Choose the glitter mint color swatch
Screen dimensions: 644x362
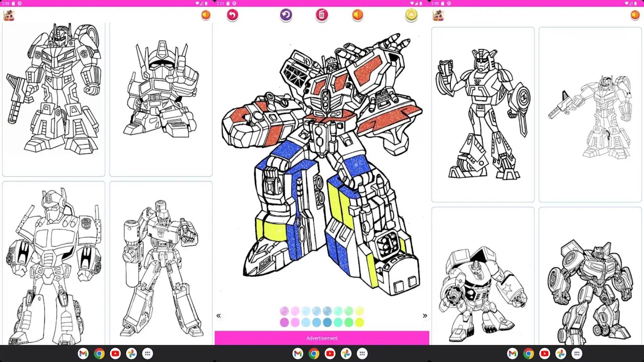[x=338, y=311]
